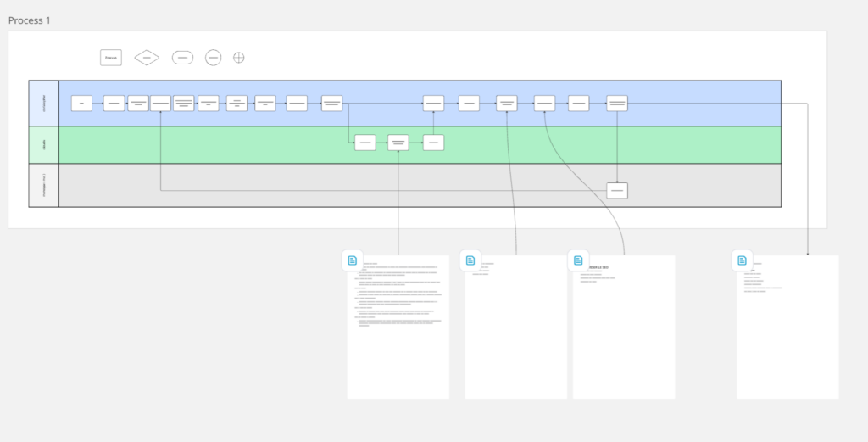Select the diamond decision legend shape
This screenshot has width=868, height=442.
(x=147, y=58)
